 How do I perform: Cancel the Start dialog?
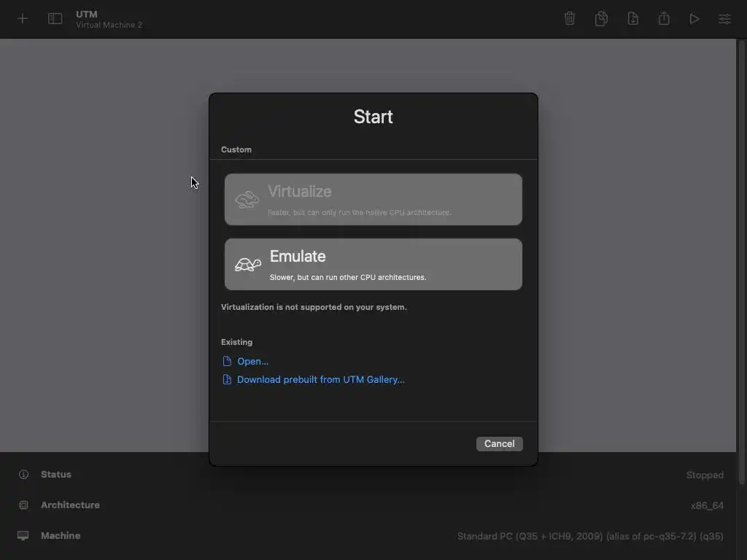pos(499,444)
